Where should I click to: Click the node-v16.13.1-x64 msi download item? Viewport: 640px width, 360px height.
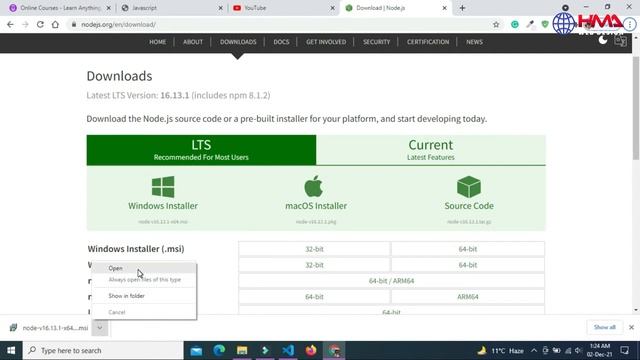[49, 328]
